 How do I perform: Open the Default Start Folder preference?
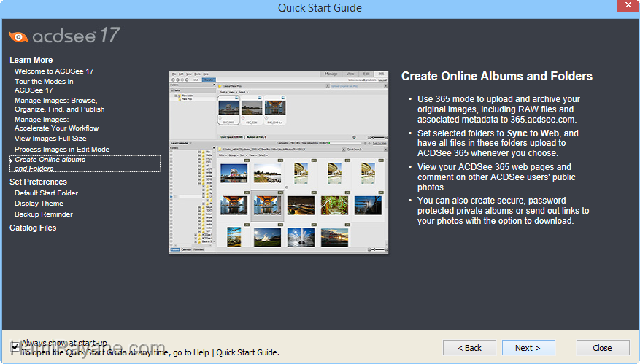pyautogui.click(x=46, y=193)
